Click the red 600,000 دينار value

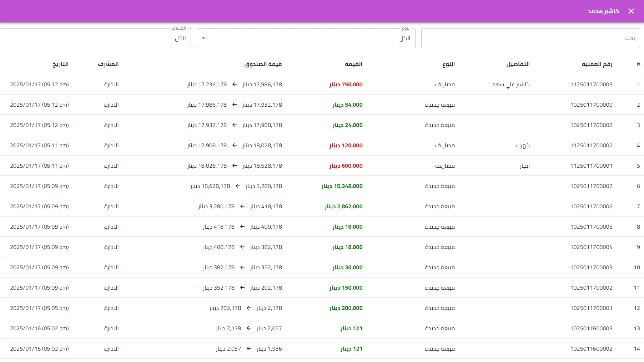point(346,166)
